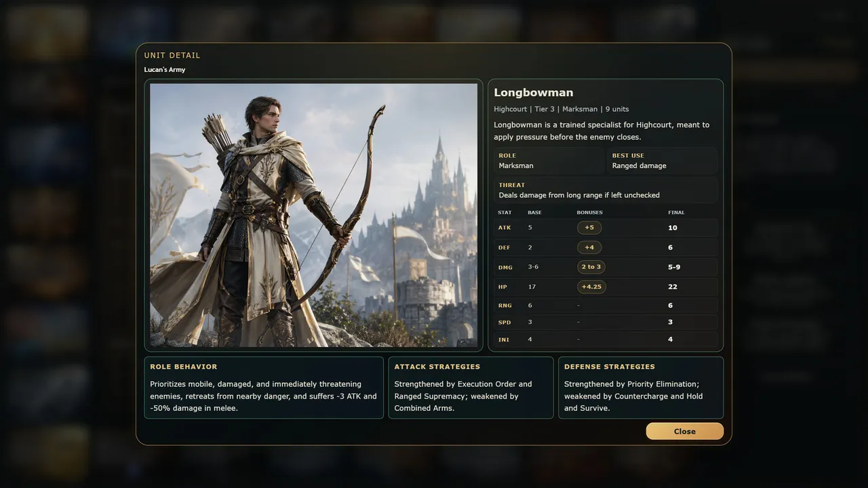Click the 'Longbowman' unit title
Viewport: 868px width, 488px height.
coord(533,93)
